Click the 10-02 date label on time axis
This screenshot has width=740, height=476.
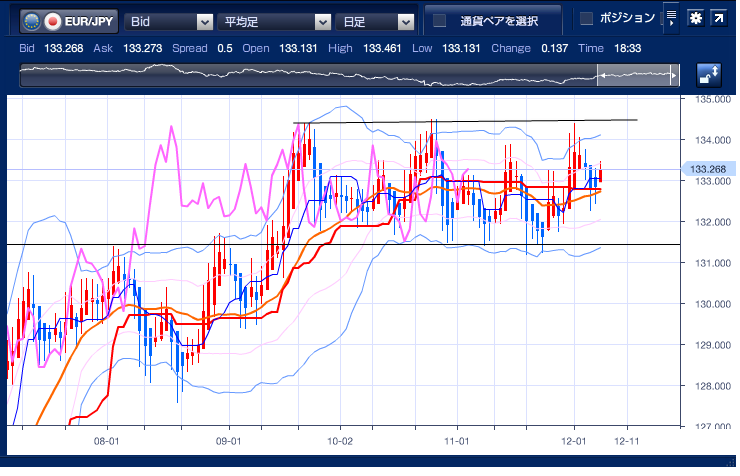click(340, 441)
